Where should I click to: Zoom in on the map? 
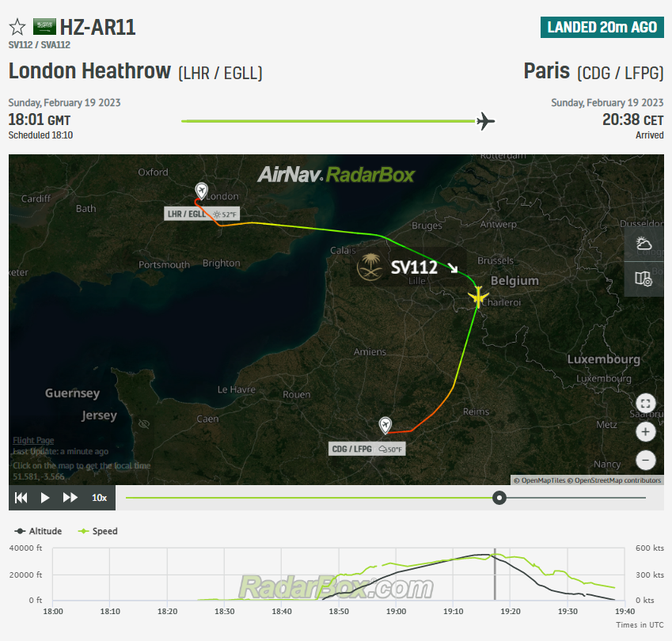click(x=645, y=431)
